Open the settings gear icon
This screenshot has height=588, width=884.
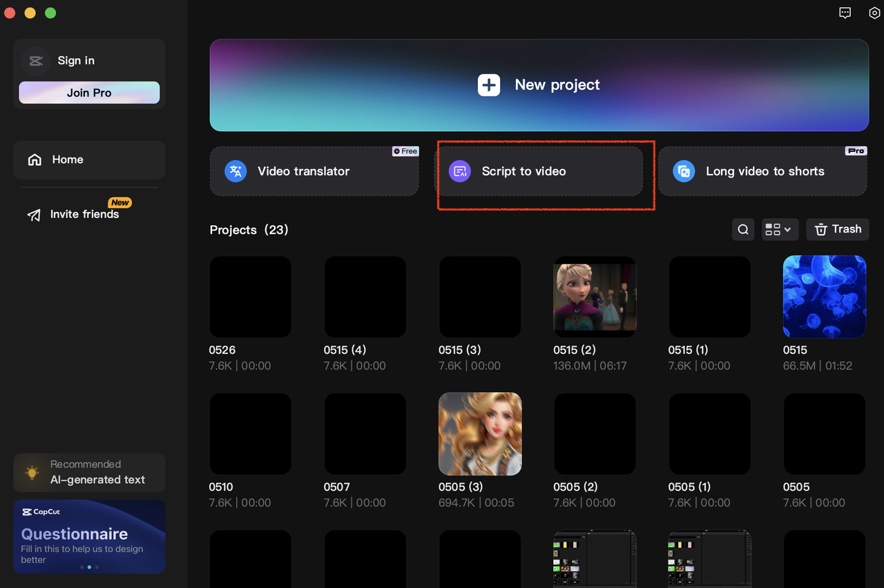pos(874,12)
